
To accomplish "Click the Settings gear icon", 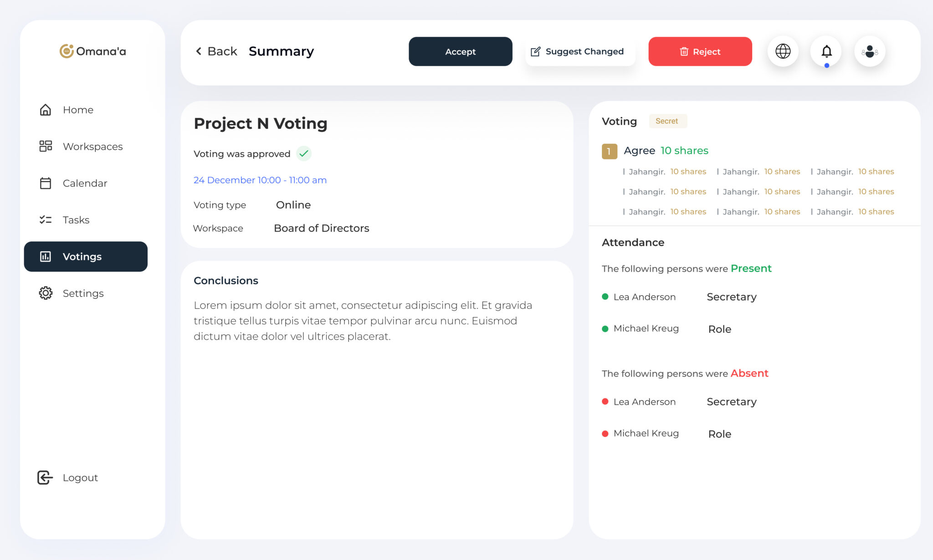I will 46,293.
